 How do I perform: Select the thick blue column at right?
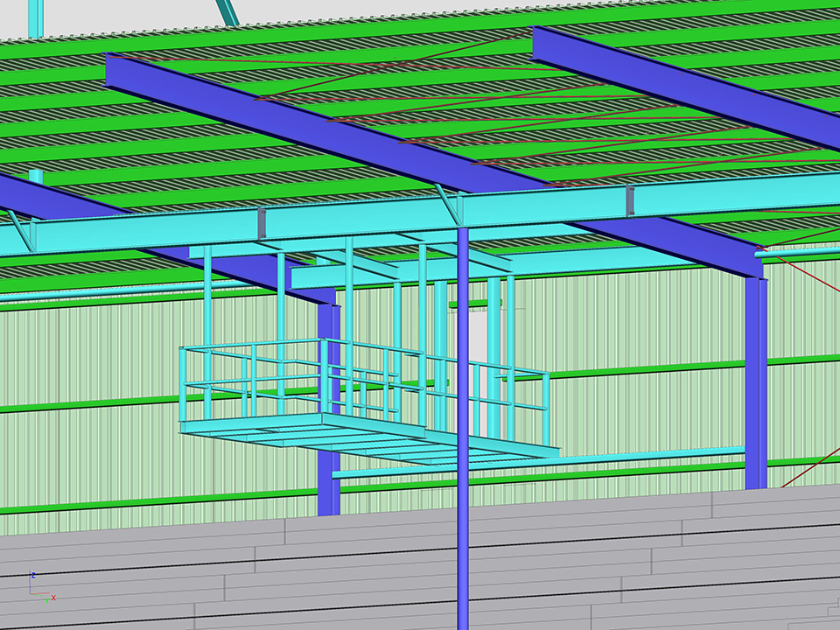tap(756, 385)
